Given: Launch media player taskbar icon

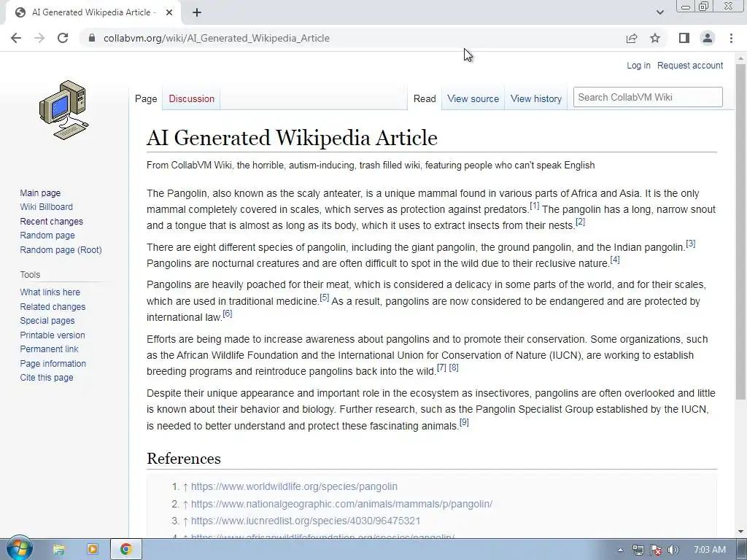Looking at the screenshot, I should pos(93,550).
